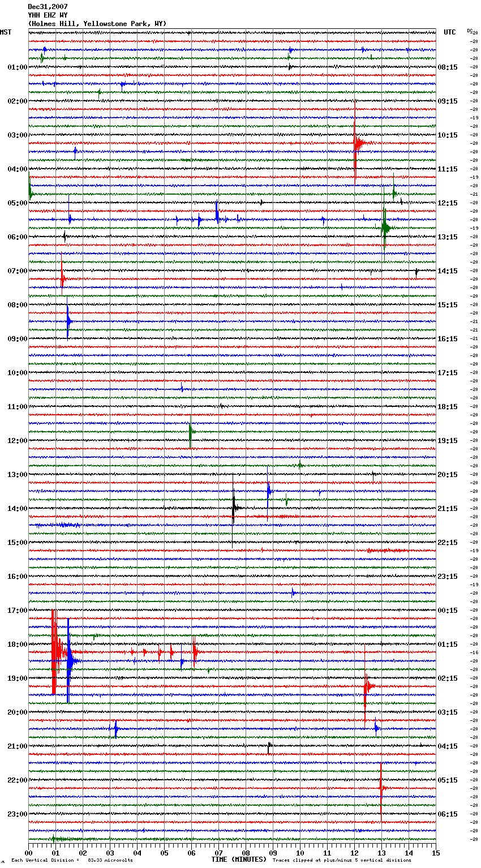Select the 17:00 MST row label
481x868 pixels.
tap(18, 611)
